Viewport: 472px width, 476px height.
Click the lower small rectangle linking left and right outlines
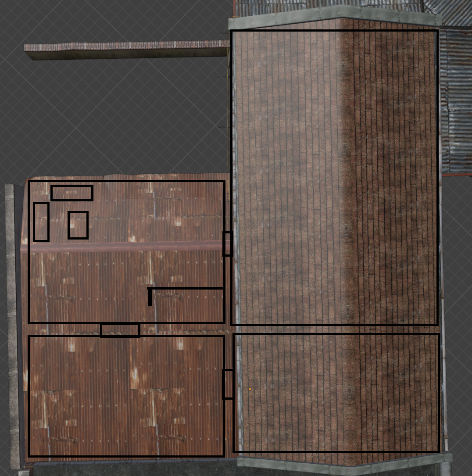tap(228, 384)
